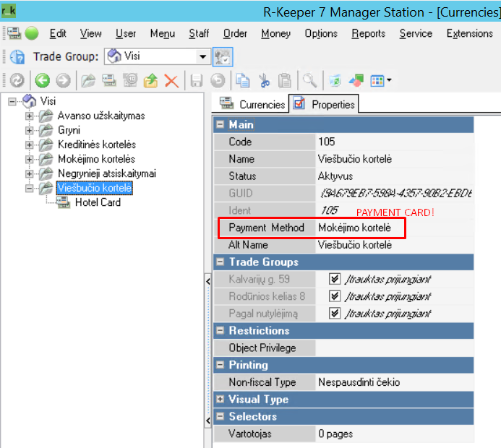Open the Trade Group Visi dropdown
This screenshot has height=448, width=501.
pos(202,57)
